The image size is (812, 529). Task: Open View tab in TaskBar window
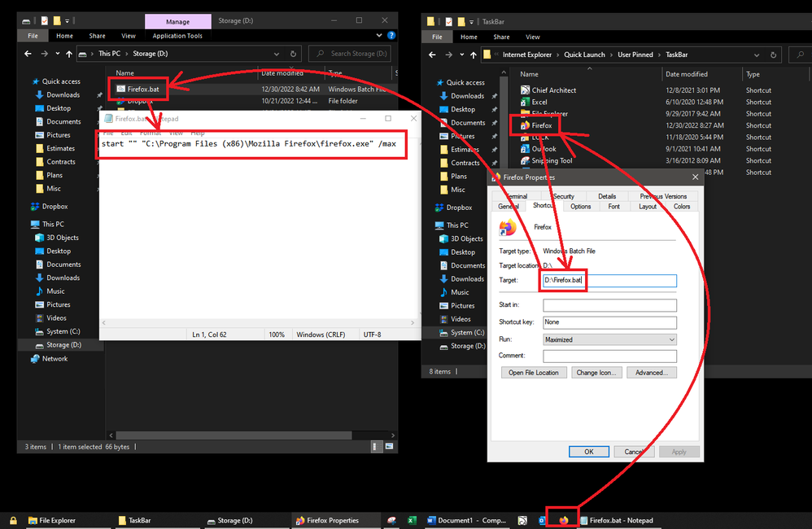pos(532,37)
